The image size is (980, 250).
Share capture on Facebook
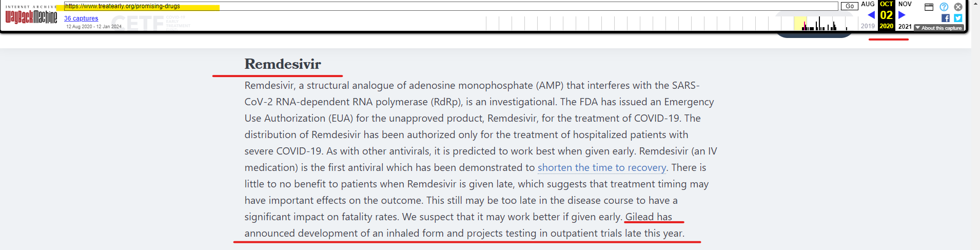(x=946, y=18)
